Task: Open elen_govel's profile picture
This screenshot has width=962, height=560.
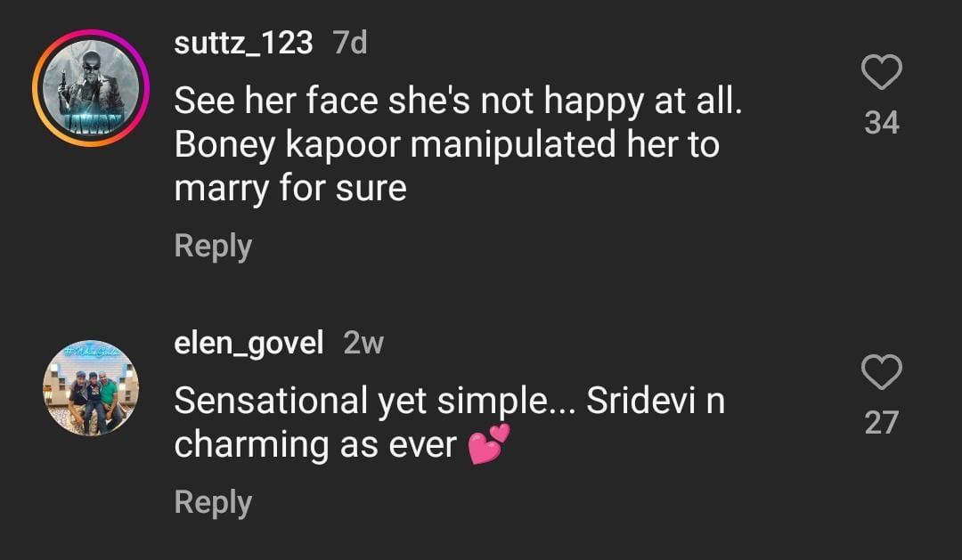Action: click(x=91, y=387)
